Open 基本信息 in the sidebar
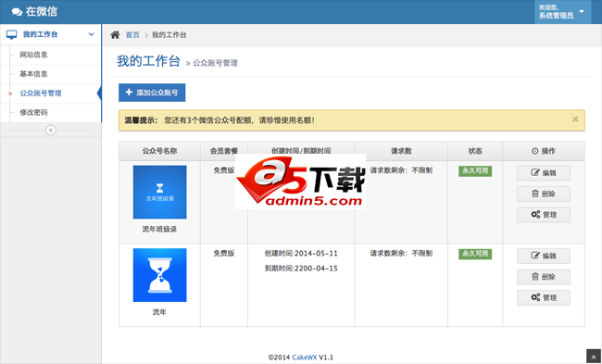 click(33, 74)
